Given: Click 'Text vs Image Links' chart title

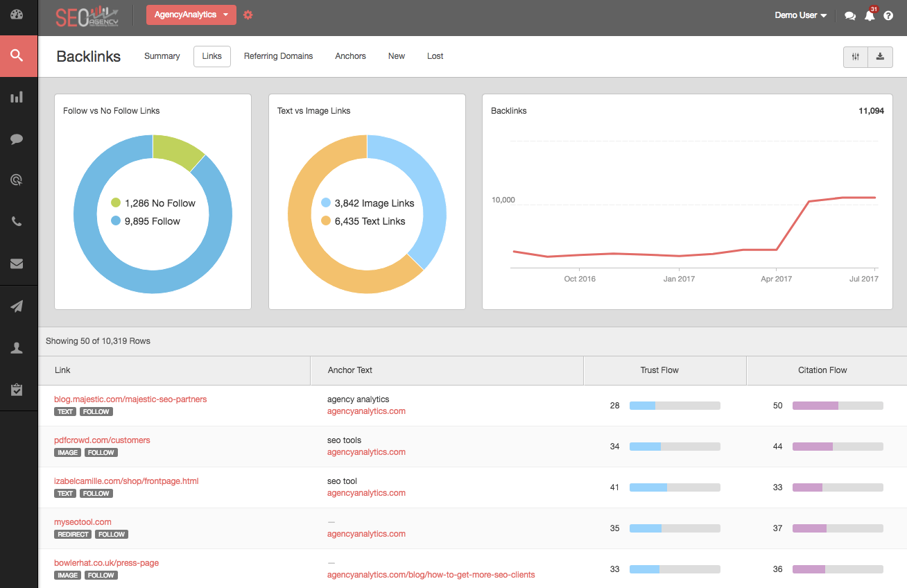Looking at the screenshot, I should tap(314, 111).
